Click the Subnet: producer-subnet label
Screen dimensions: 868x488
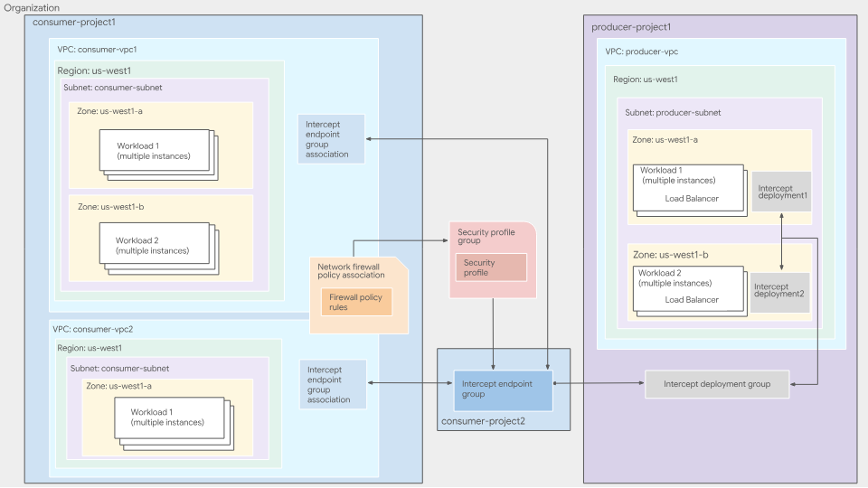(x=673, y=112)
